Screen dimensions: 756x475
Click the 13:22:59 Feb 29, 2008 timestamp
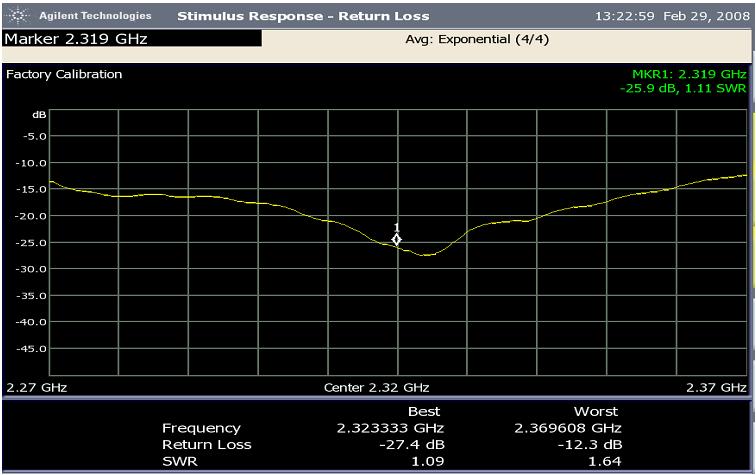[672, 16]
